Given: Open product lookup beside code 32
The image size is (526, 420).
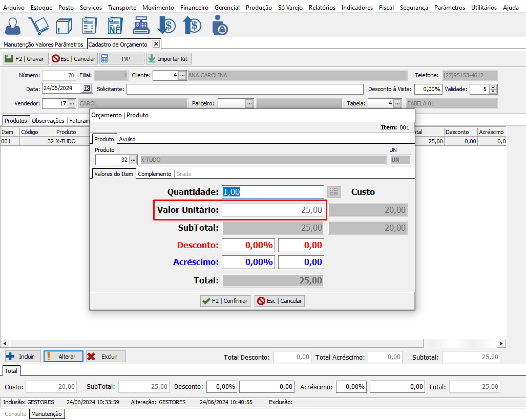Looking at the screenshot, I should (133, 160).
